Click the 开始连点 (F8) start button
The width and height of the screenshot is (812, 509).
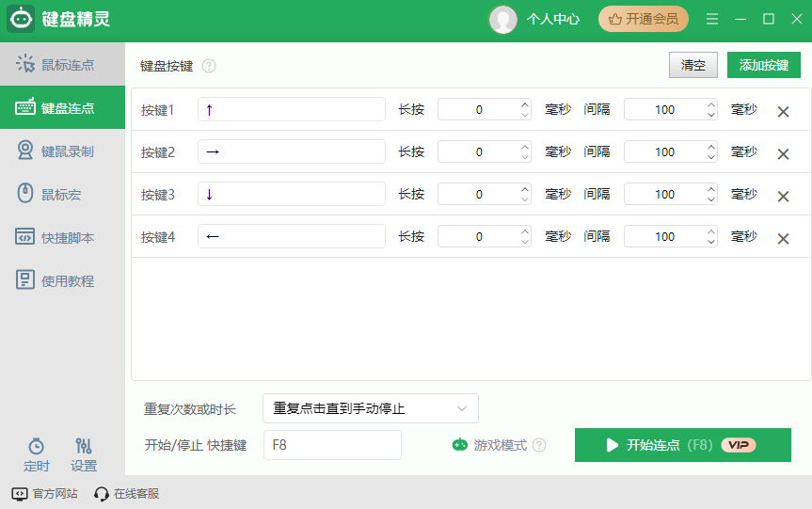click(x=682, y=445)
